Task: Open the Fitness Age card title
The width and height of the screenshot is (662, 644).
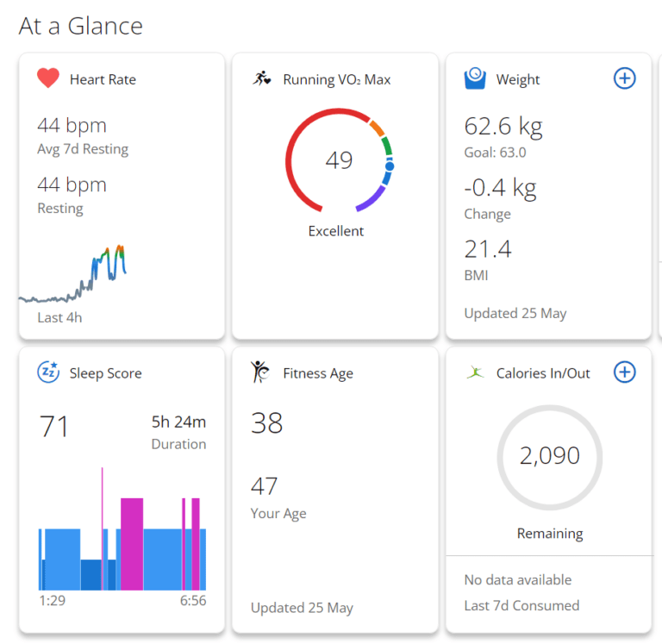Action: point(317,373)
